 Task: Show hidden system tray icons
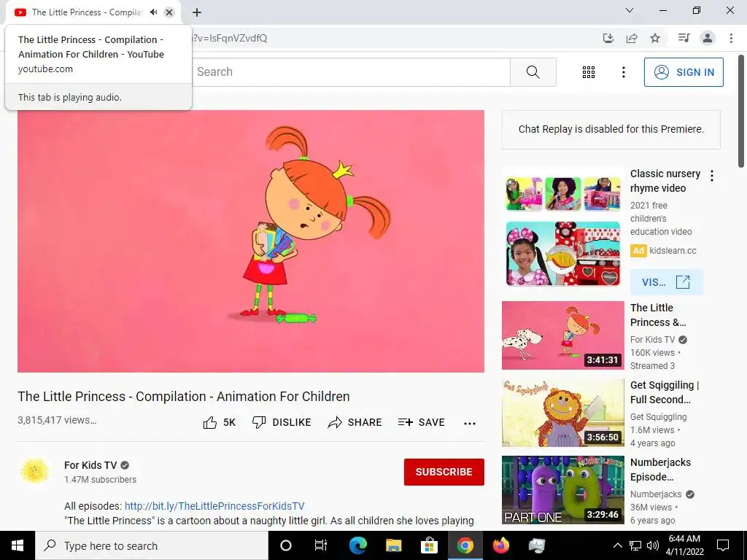617,545
